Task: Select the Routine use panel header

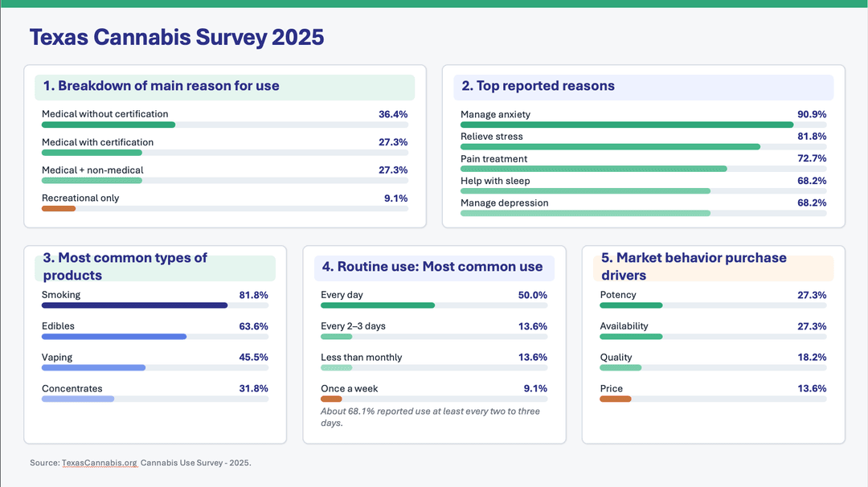Action: coord(434,266)
